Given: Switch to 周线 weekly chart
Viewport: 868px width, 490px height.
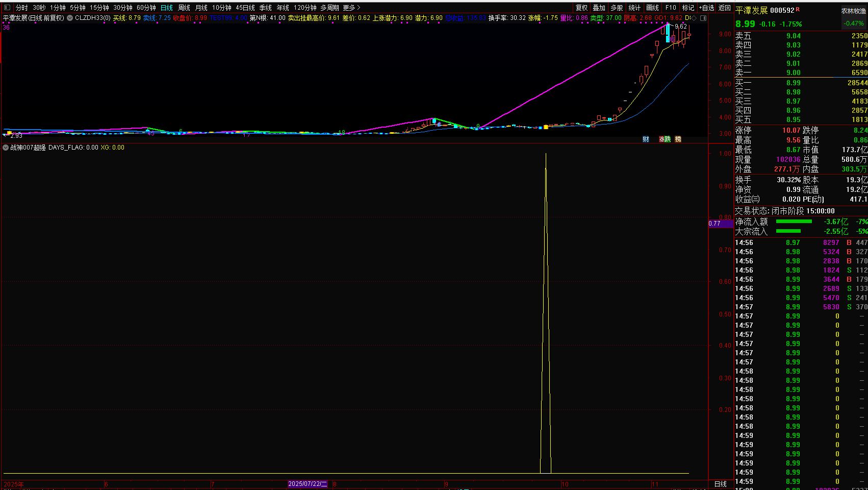Looking at the screenshot, I should click(x=184, y=8).
